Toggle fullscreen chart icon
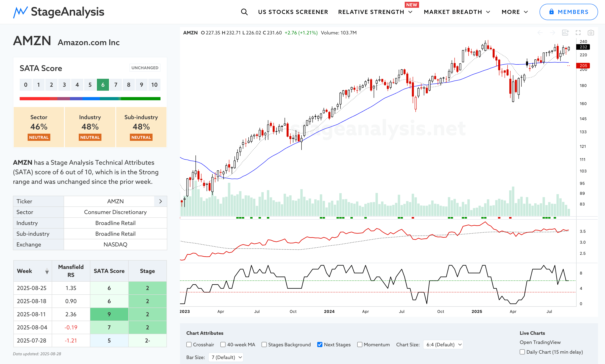The height and width of the screenshot is (364, 605). click(578, 33)
